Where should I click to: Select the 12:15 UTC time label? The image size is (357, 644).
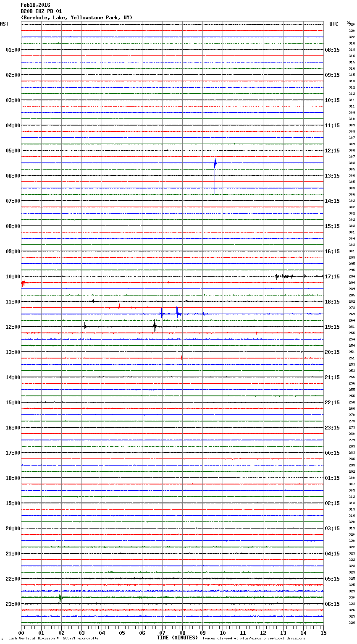point(332,151)
